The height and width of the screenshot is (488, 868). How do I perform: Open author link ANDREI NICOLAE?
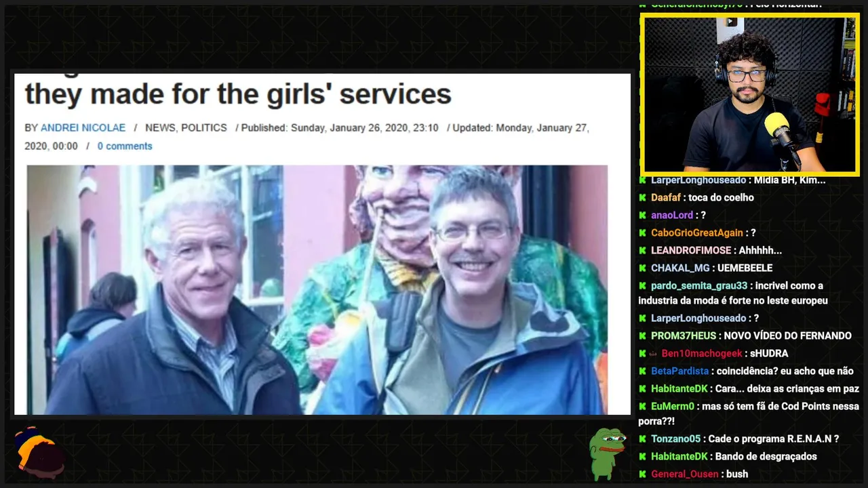[x=83, y=127]
